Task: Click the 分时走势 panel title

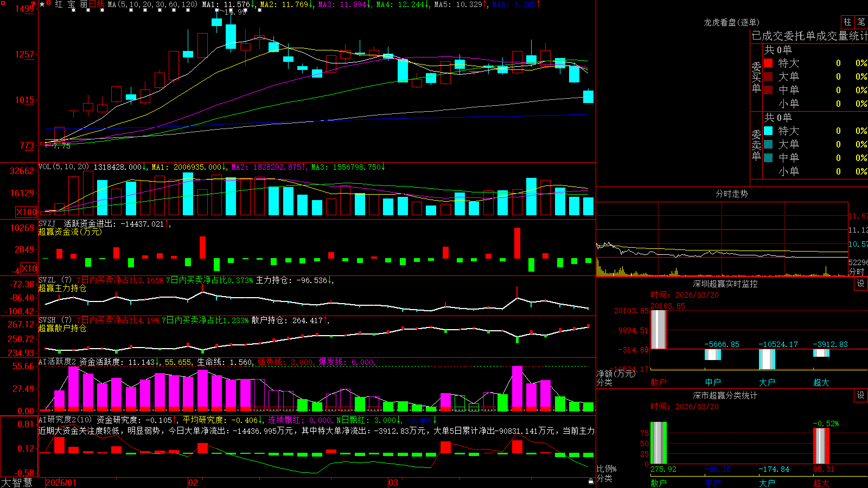Action: 731,194
